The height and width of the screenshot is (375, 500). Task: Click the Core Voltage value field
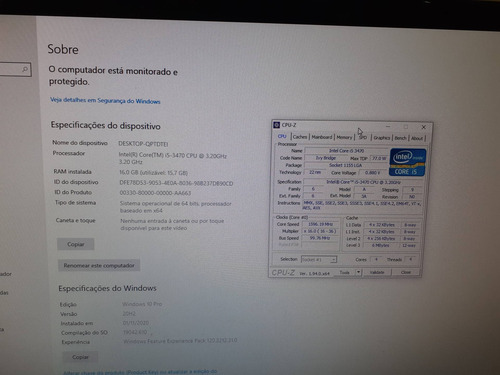click(x=373, y=173)
